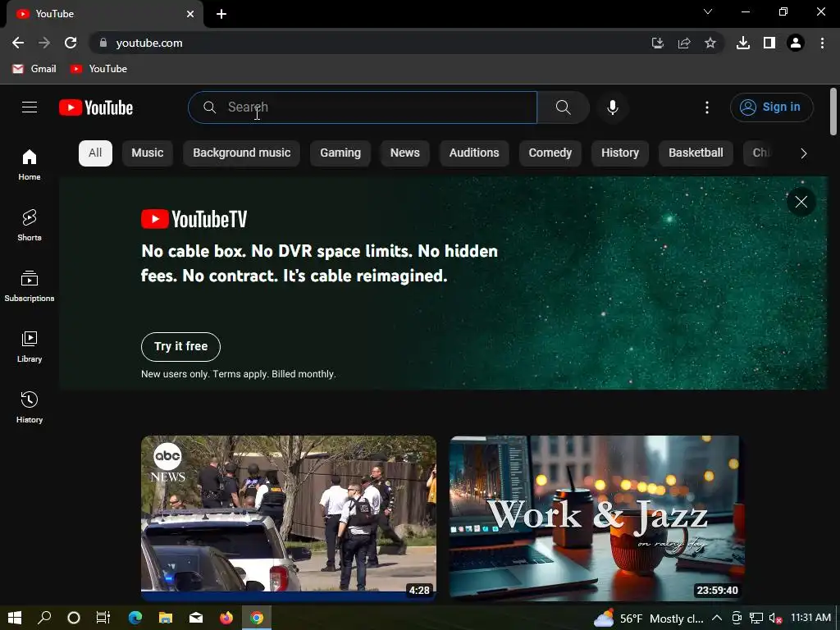Click the YouTube logo
Viewport: 840px width, 630px height.
coord(96,107)
